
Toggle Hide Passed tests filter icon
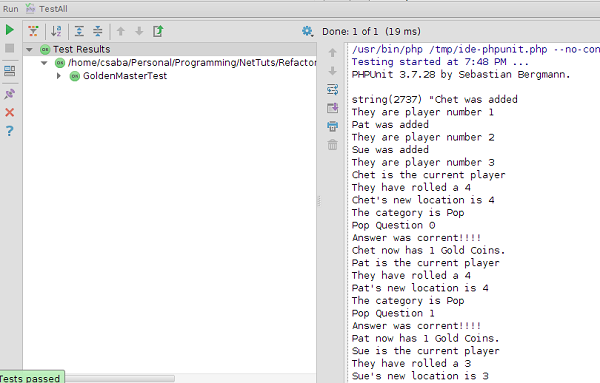pyautogui.click(x=33, y=31)
